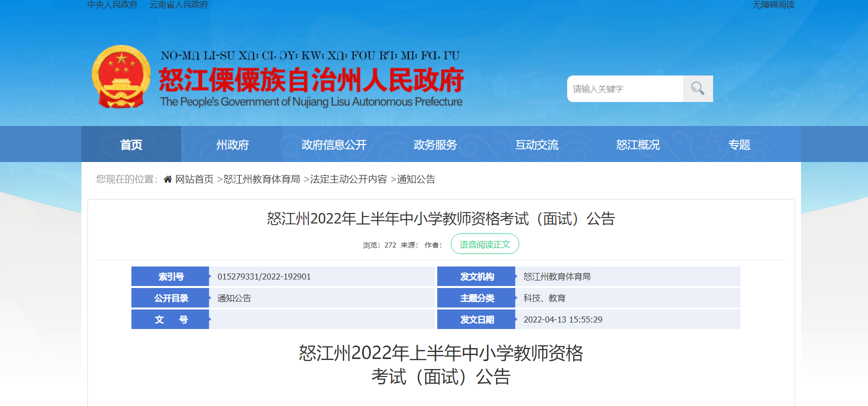Open the 怒江概况 navigation tab

[x=638, y=144]
